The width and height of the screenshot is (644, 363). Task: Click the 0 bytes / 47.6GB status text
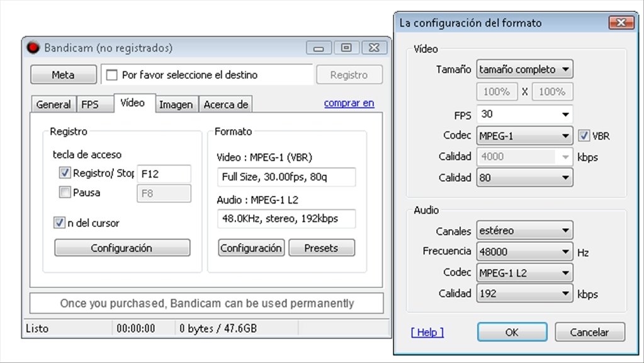tap(218, 328)
